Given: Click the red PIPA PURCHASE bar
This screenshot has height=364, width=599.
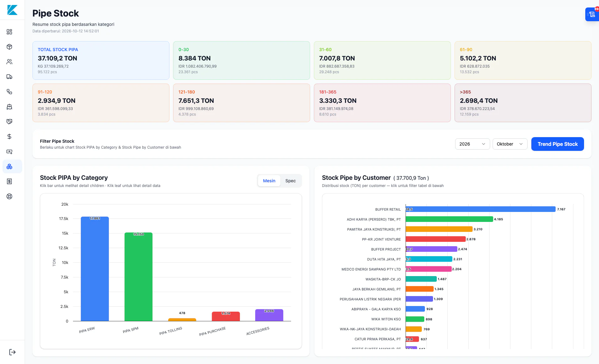Looking at the screenshot, I should (x=226, y=316).
